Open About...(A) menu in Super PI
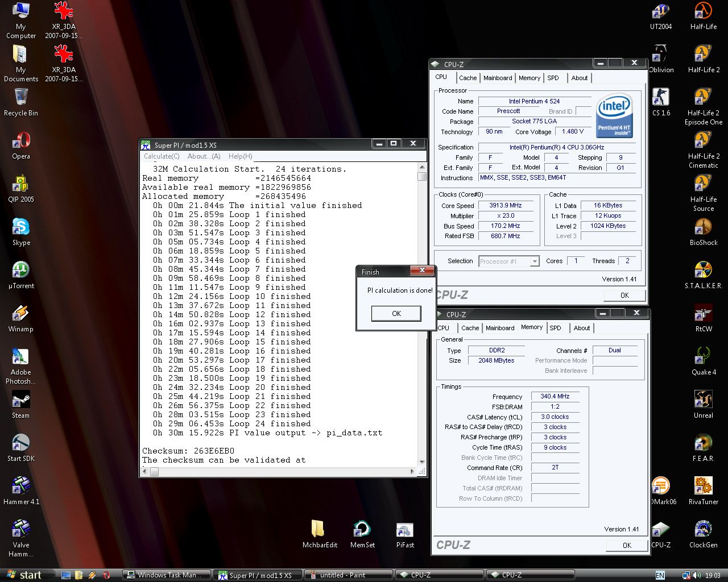 [204, 156]
